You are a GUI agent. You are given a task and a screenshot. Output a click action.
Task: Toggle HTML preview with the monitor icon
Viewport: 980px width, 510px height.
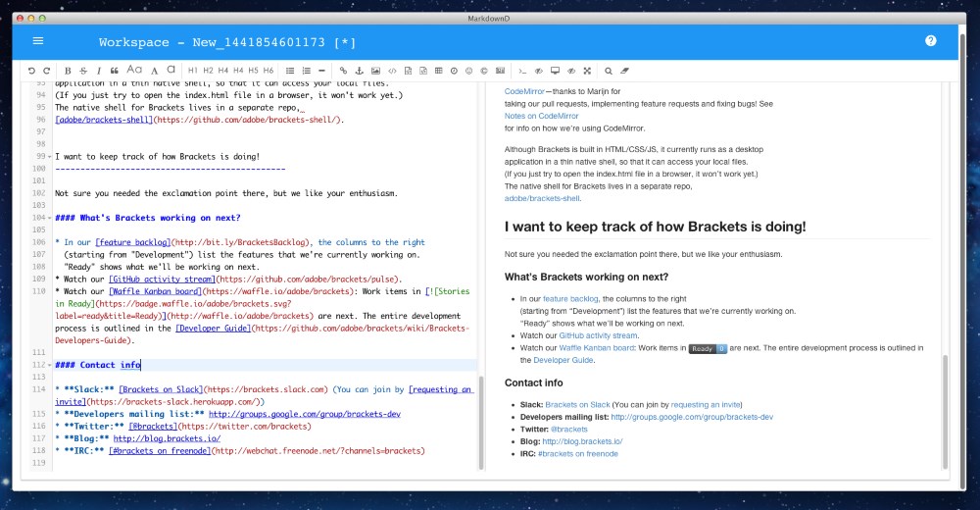pyautogui.click(x=555, y=71)
